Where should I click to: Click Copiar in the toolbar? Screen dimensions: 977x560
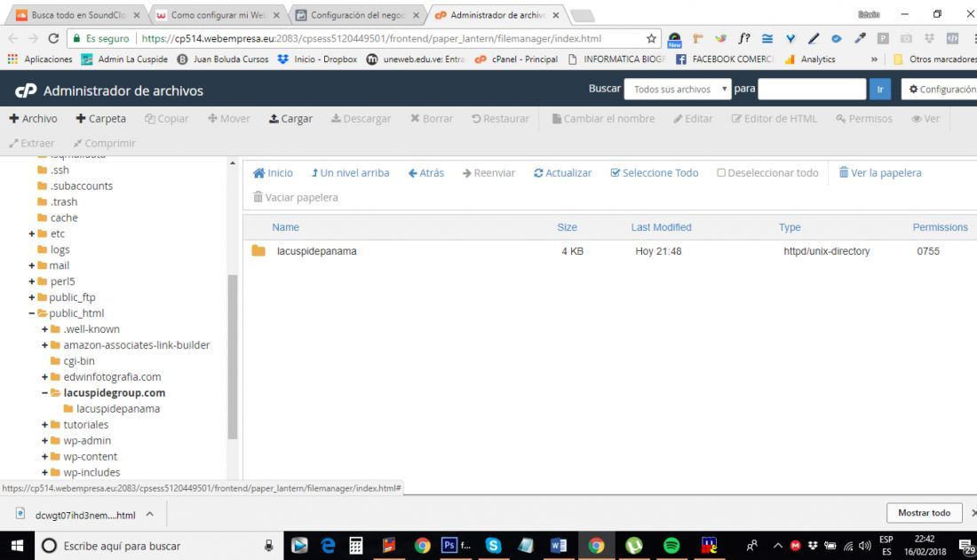[x=166, y=118]
